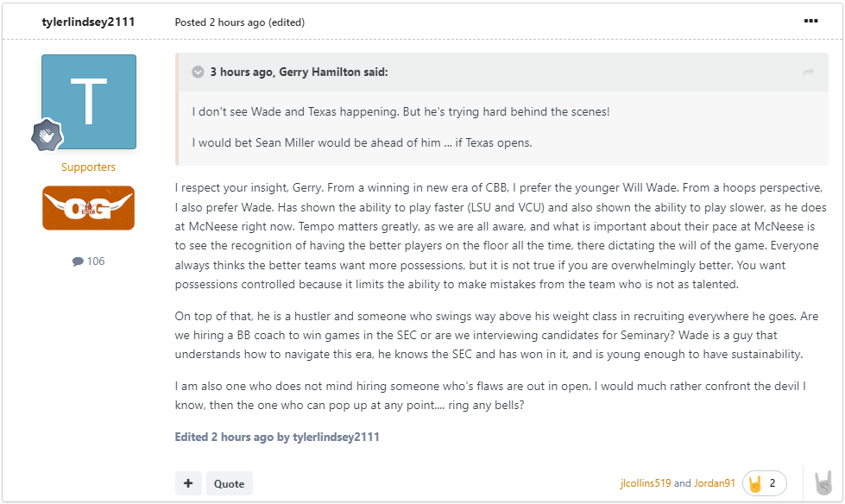Viewport: 845px width, 504px height.
Task: Open the post options ellipsis menu
Action: [x=810, y=21]
